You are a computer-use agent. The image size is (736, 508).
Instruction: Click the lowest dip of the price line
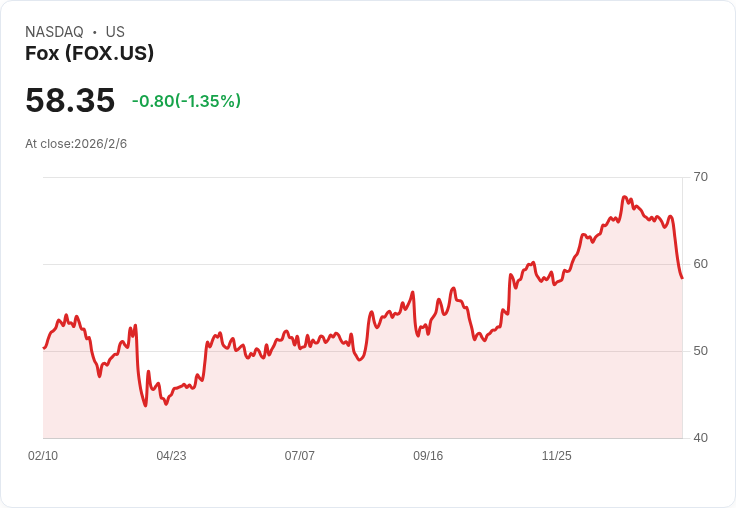click(x=145, y=405)
